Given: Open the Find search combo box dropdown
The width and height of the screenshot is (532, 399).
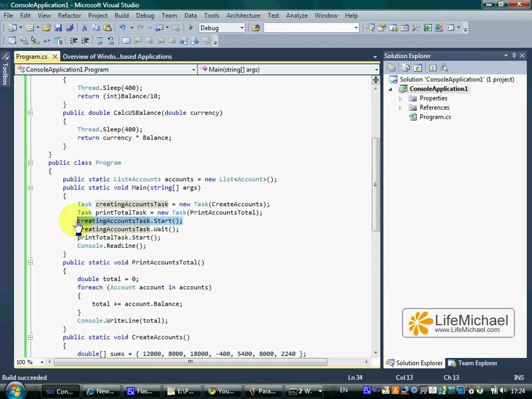Looking at the screenshot, I should tap(356, 28).
